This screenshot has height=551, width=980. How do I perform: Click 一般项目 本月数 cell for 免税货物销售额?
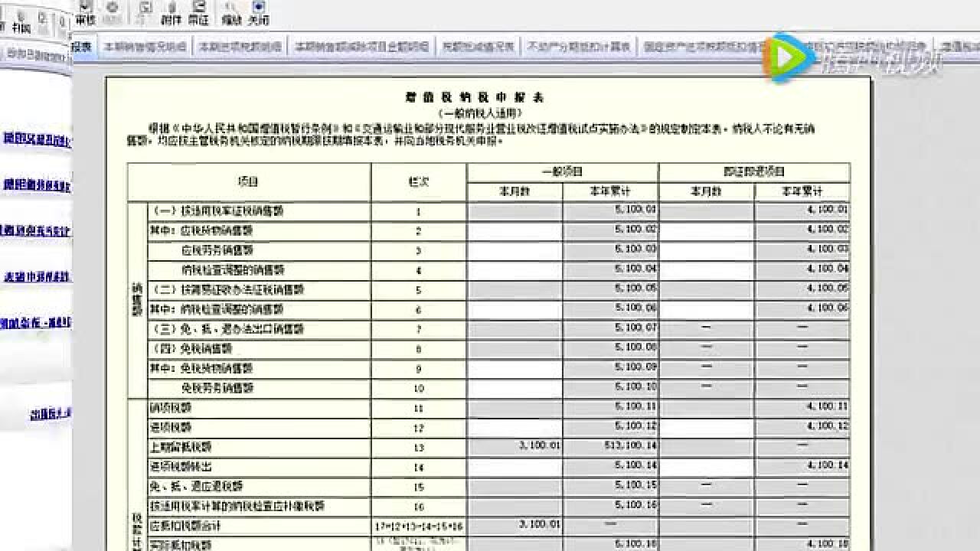pyautogui.click(x=514, y=369)
